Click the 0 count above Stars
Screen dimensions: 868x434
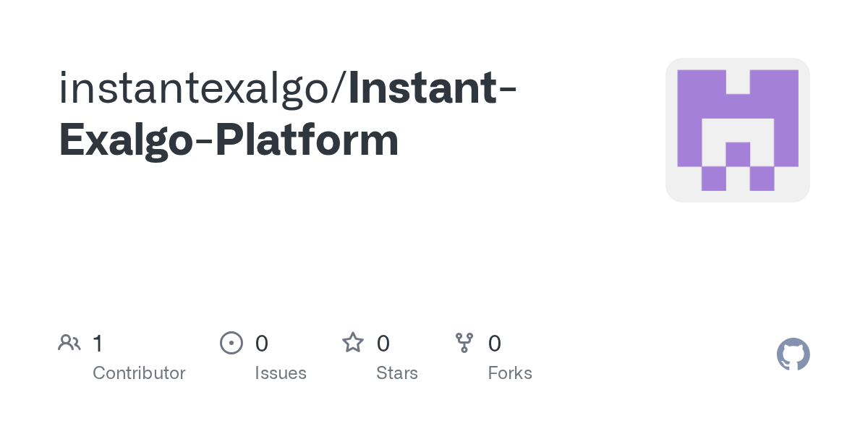(x=383, y=344)
